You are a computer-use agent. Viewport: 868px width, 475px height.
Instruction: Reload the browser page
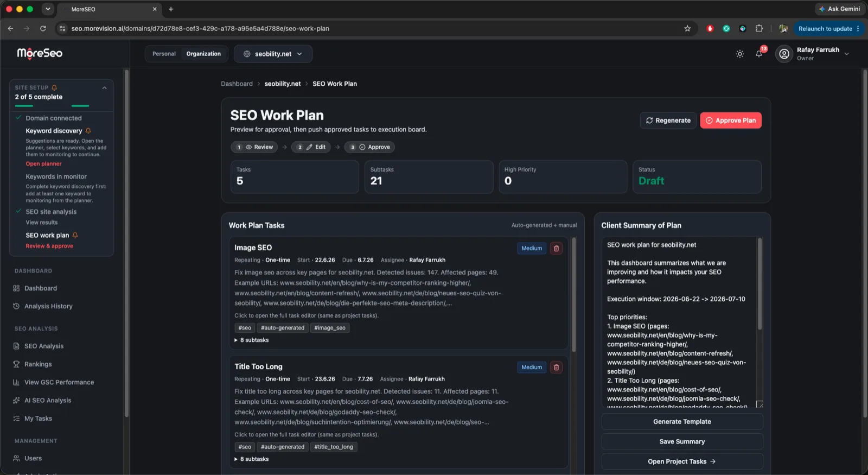click(43, 29)
